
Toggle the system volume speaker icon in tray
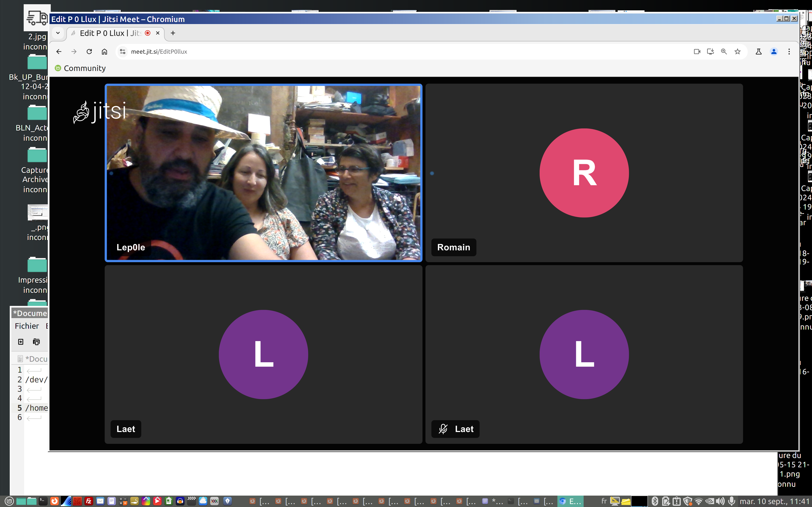[720, 501]
